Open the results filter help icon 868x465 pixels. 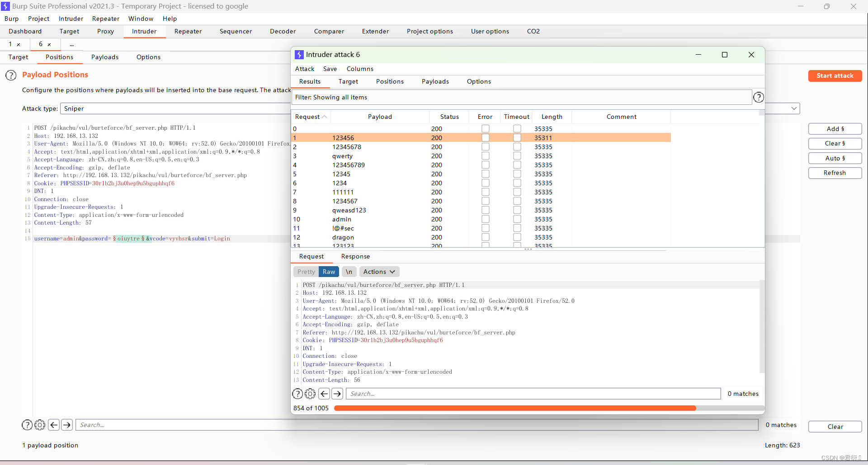tap(759, 97)
